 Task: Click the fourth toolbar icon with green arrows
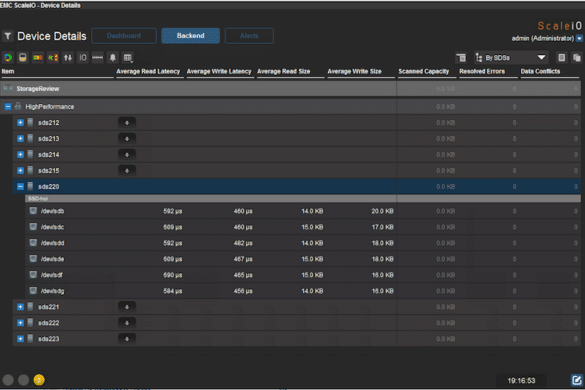click(x=53, y=57)
